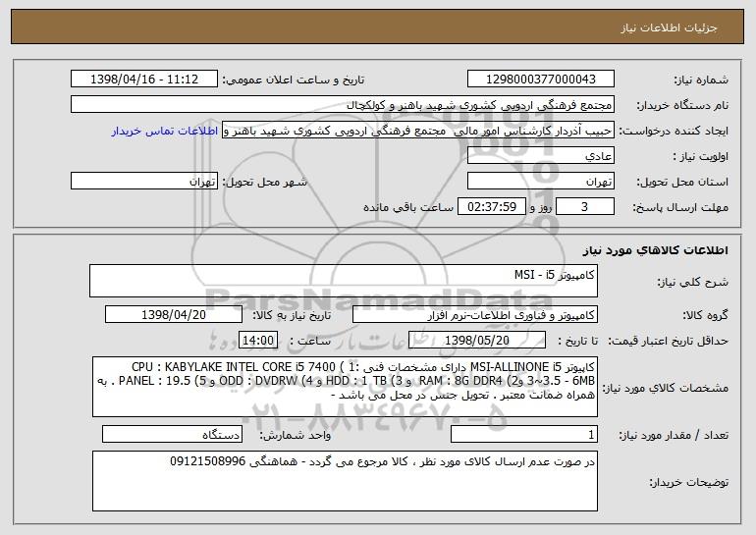Click the label توضیحات خریدار

click(689, 482)
